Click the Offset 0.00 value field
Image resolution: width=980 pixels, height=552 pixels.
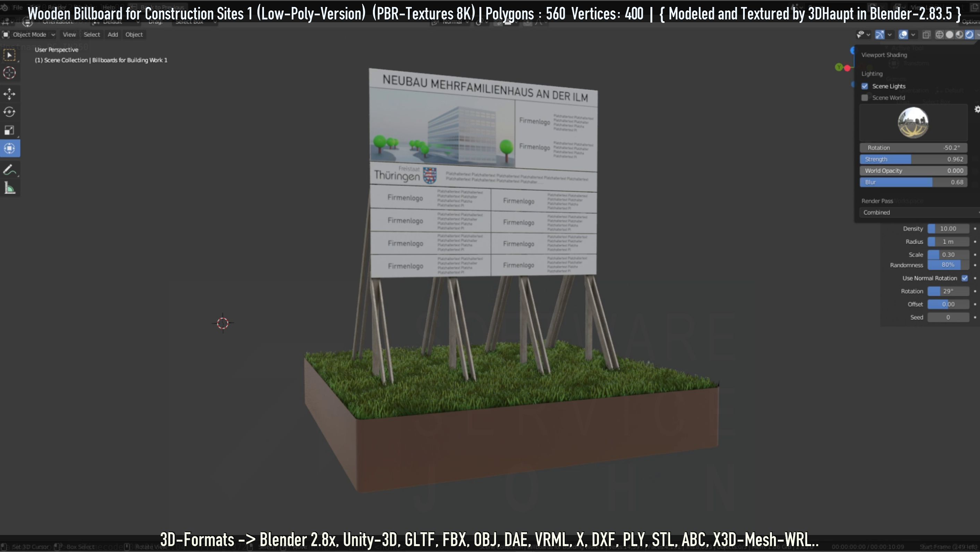(948, 304)
